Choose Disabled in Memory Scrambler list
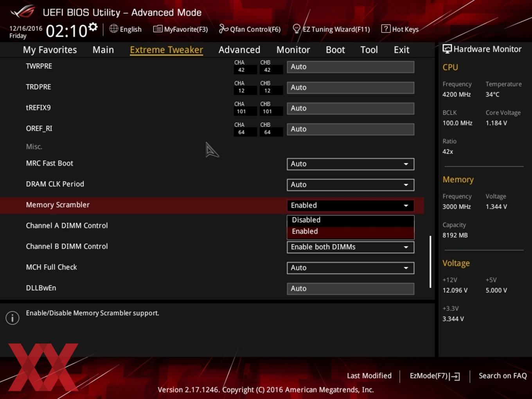Screen dimensions: 532x399 pos(350,220)
